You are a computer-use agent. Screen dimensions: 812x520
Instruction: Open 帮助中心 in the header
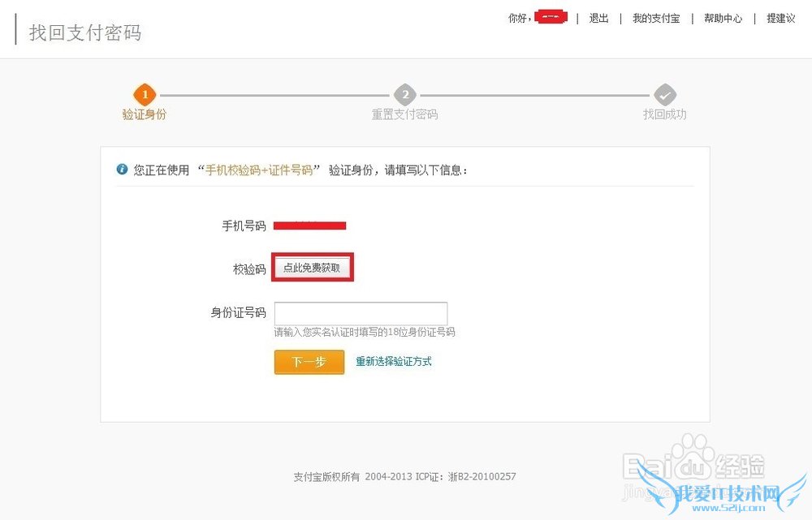[x=723, y=18]
